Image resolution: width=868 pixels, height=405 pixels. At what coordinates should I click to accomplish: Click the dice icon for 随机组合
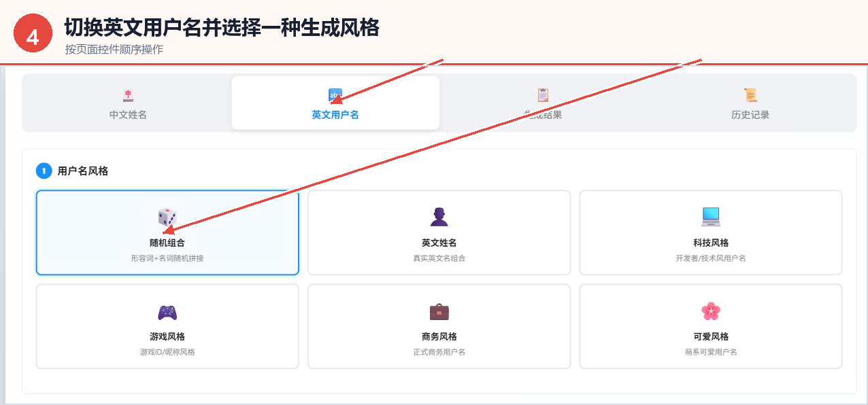click(167, 217)
